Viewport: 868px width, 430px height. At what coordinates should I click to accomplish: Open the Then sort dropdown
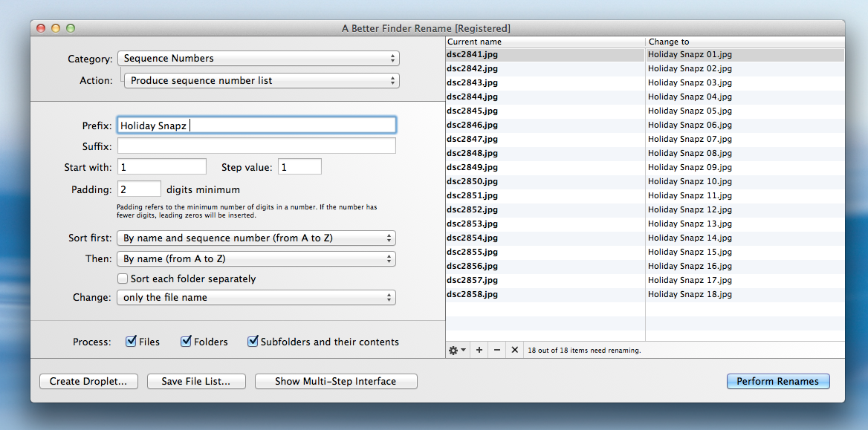point(256,258)
